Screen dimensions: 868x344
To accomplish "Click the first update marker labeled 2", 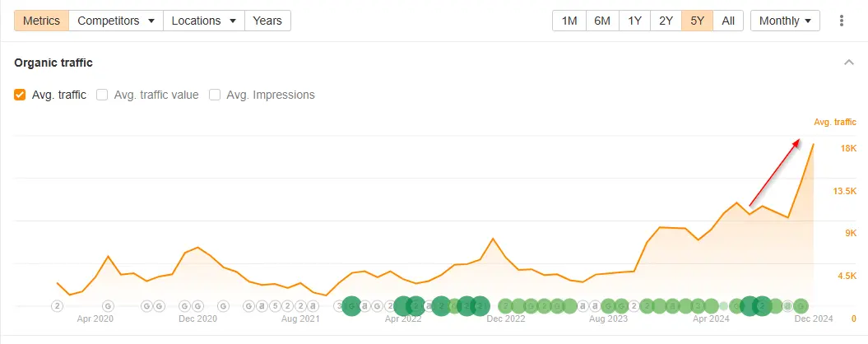I will [x=57, y=305].
